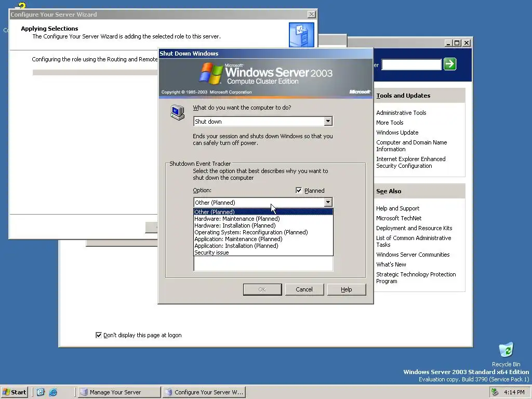Open Deployment and Resource Kits link

pos(414,228)
